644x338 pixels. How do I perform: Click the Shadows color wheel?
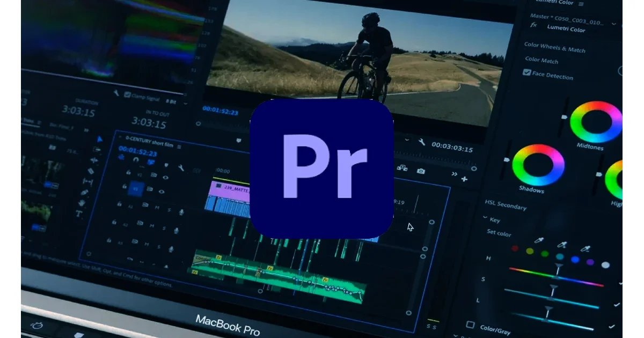point(538,165)
